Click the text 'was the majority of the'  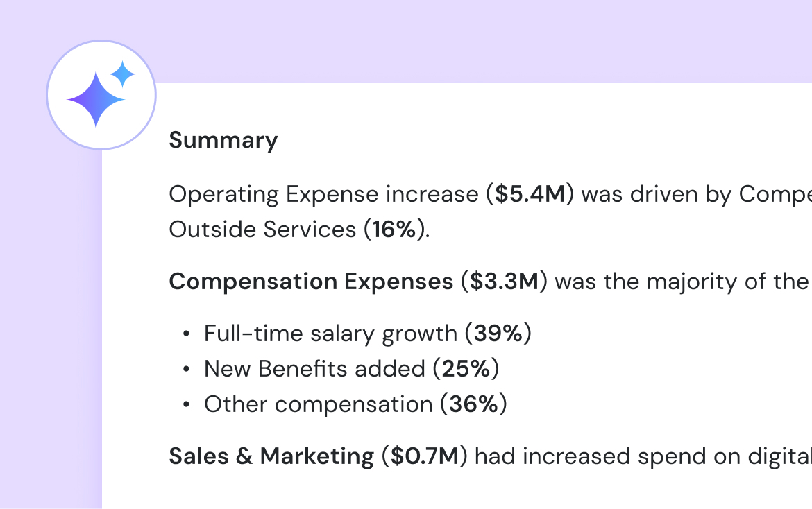tap(683, 282)
